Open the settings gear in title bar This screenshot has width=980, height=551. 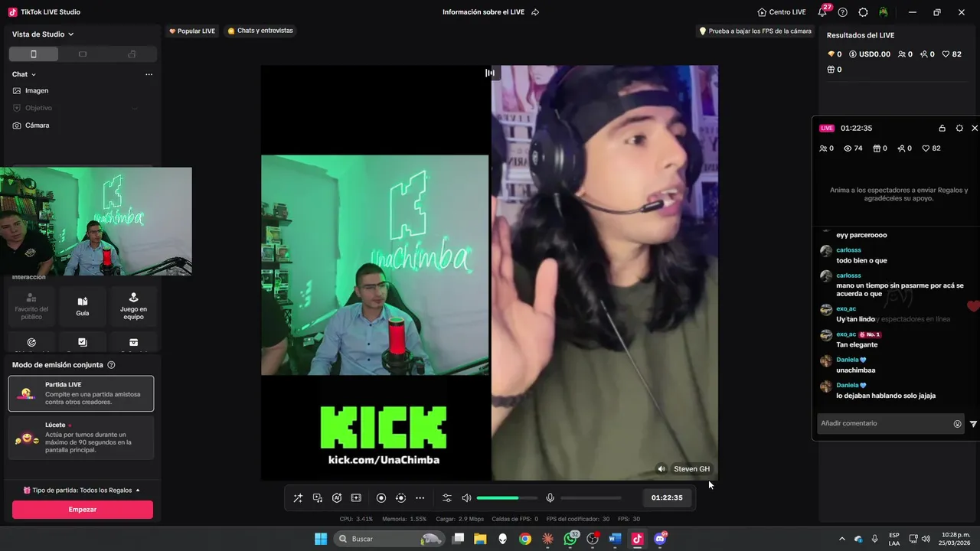coord(863,12)
